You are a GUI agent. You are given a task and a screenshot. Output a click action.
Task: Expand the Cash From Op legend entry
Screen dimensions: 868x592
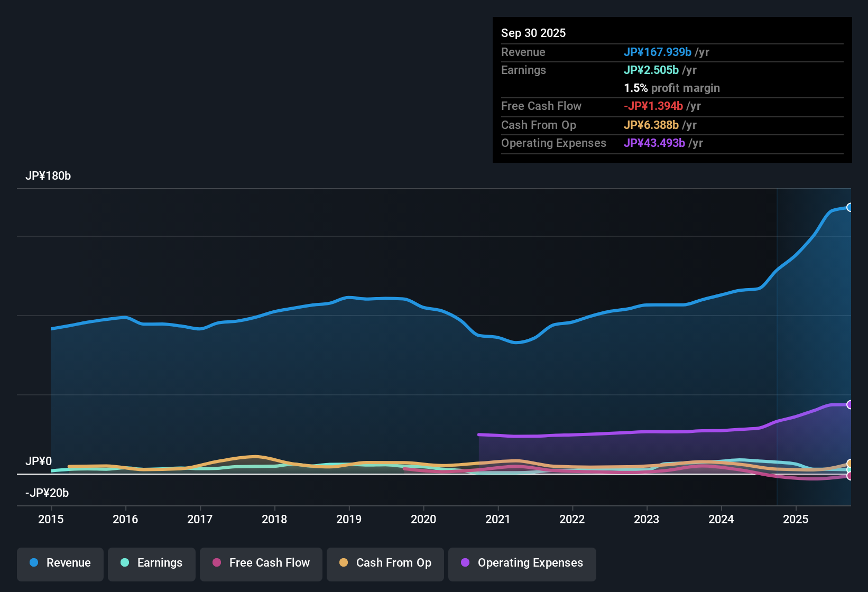click(385, 563)
